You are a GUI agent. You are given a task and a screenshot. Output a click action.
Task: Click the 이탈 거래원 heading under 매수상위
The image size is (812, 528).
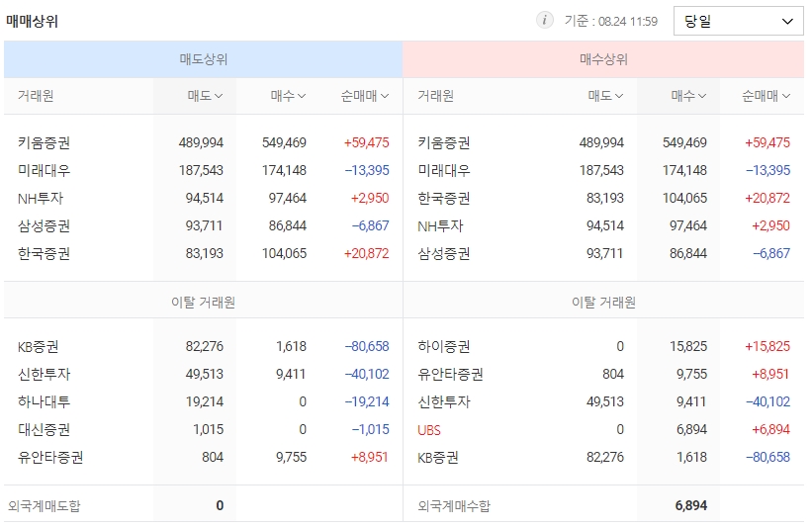point(604,303)
